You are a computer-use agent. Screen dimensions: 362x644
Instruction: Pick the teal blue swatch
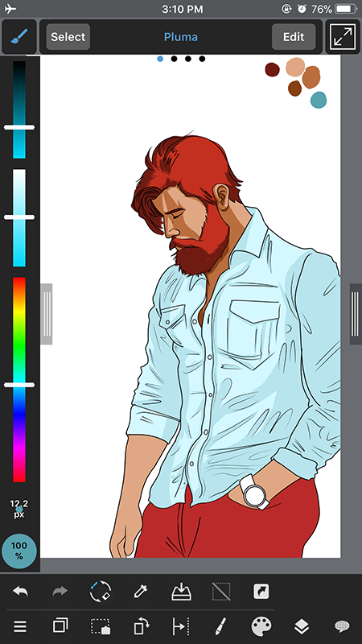(x=319, y=100)
